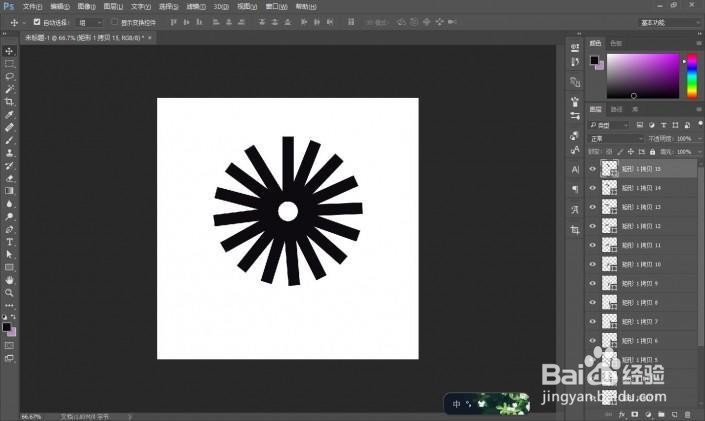
Task: Open the Edit Toolbar three-dots button
Action: click(x=9, y=305)
